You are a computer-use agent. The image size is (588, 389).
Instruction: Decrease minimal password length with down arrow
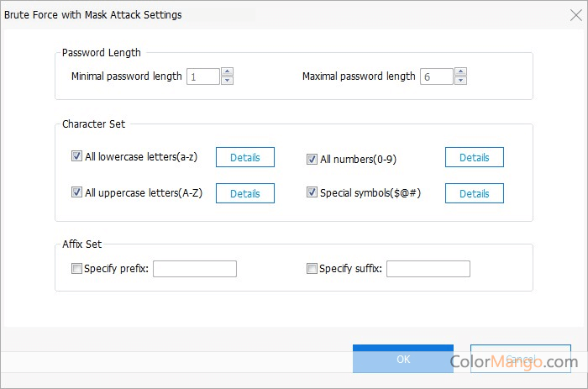pos(227,81)
